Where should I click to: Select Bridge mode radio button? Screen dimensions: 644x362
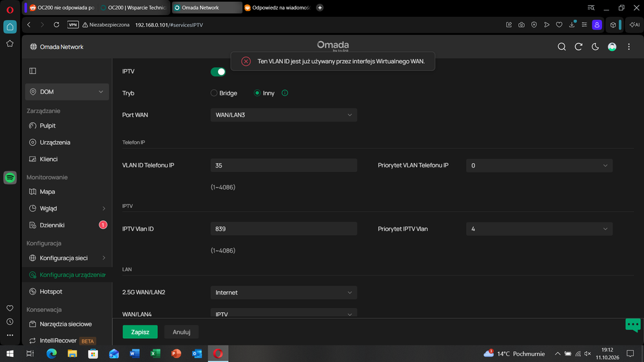[x=214, y=93]
